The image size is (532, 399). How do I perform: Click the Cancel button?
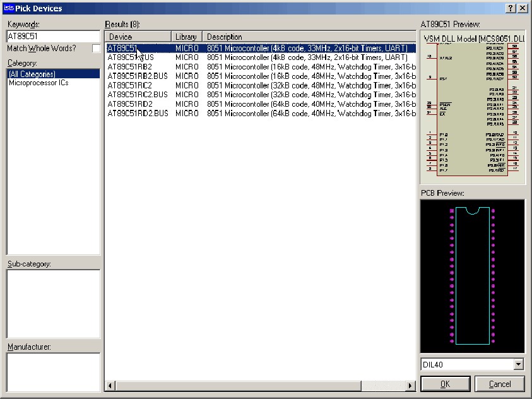[x=500, y=384]
